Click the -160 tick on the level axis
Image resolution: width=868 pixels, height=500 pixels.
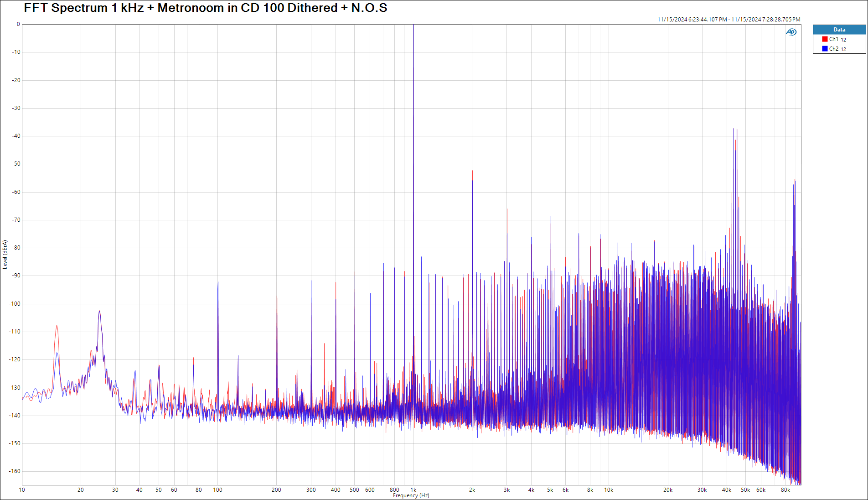click(15, 471)
